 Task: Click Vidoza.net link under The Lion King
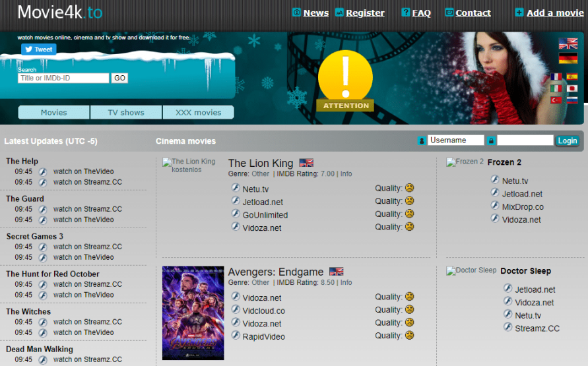pos(262,228)
